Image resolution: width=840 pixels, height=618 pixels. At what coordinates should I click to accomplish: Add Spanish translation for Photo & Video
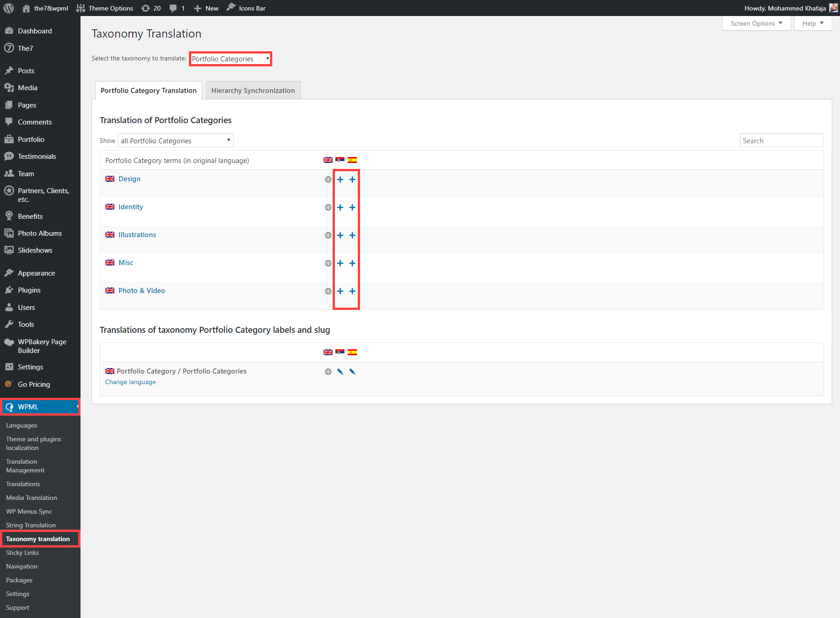click(352, 291)
